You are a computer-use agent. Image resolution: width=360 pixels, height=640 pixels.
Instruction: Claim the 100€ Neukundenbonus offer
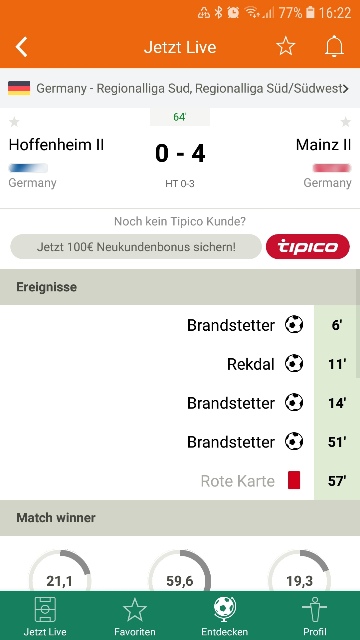pos(136,247)
